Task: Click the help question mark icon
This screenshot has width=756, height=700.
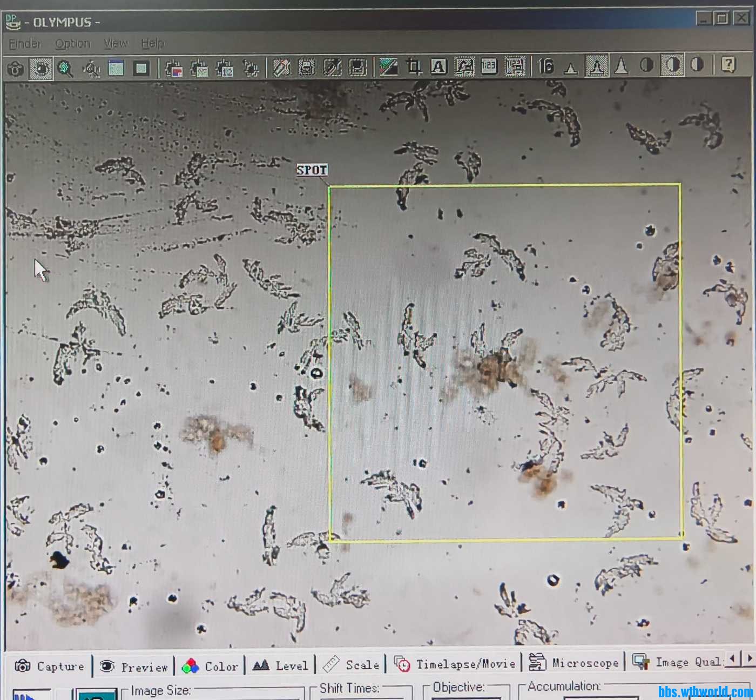Action: point(728,65)
